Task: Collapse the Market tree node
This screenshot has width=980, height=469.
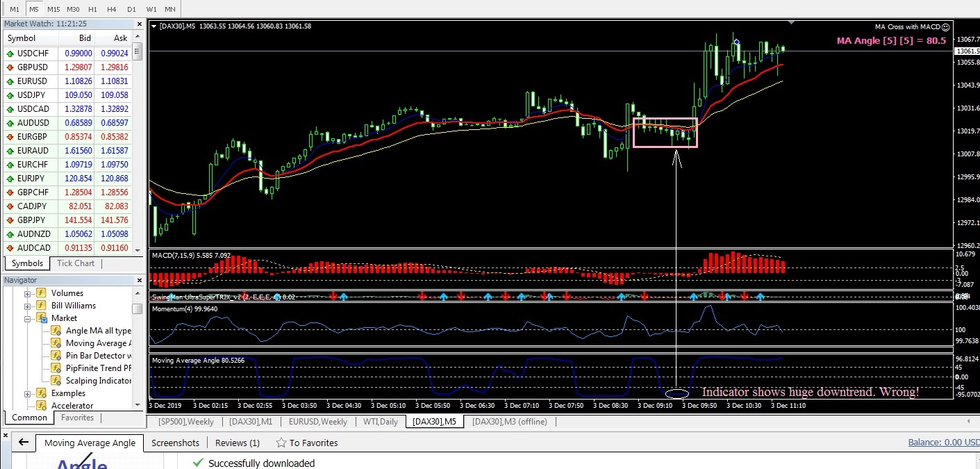Action: click(x=28, y=318)
